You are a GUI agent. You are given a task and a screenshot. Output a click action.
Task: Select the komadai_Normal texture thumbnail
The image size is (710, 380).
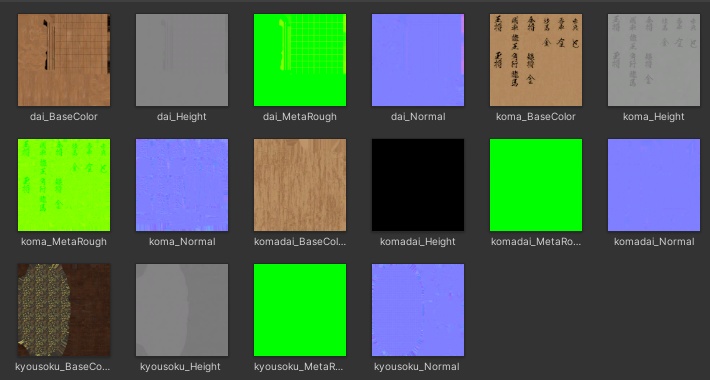[654, 185]
